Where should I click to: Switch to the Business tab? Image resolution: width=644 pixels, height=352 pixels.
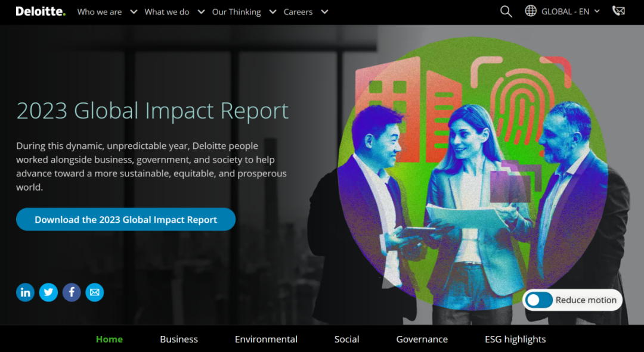coord(179,339)
